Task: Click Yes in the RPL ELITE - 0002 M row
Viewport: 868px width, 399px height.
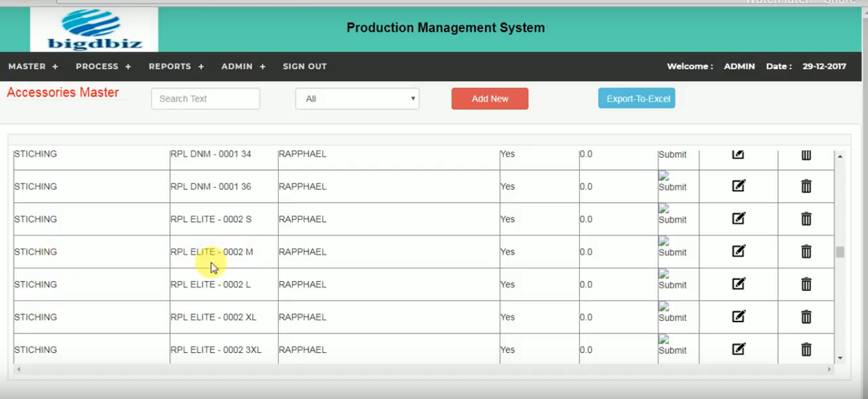Action: (x=507, y=252)
